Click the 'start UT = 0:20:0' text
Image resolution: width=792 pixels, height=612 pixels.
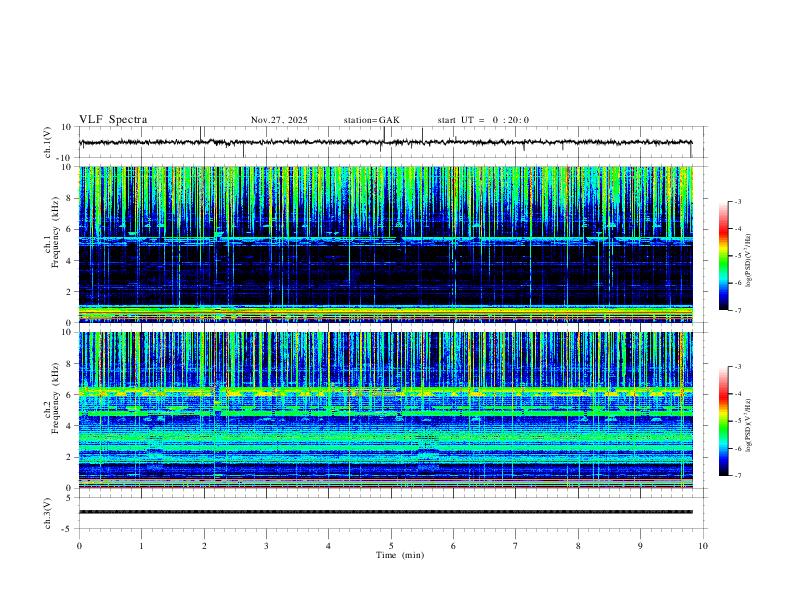(x=483, y=120)
